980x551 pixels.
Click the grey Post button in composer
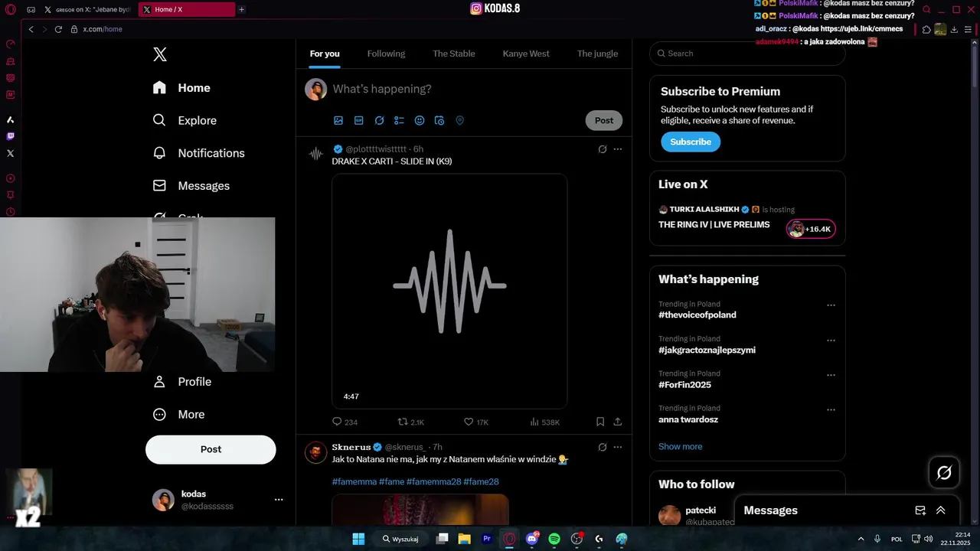[x=604, y=120]
